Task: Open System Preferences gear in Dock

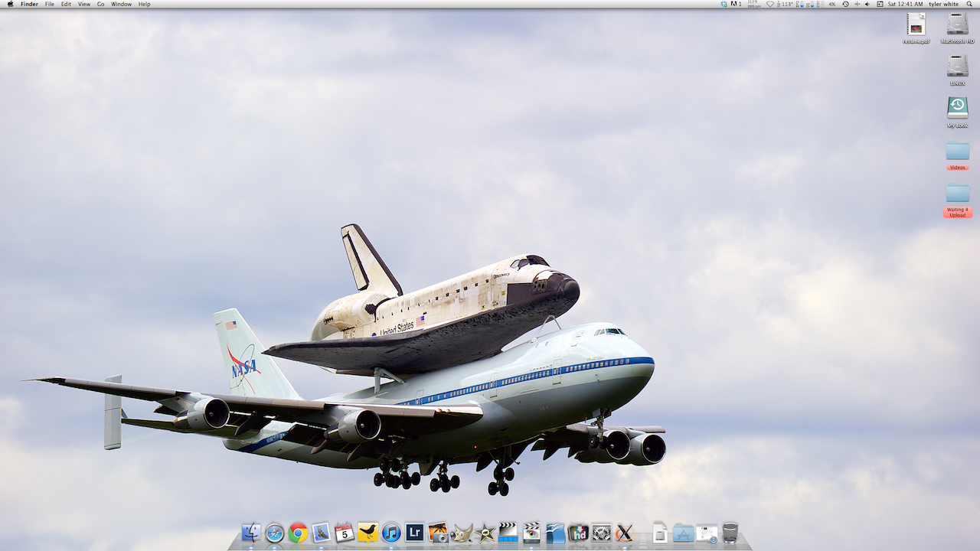Action: (x=602, y=533)
